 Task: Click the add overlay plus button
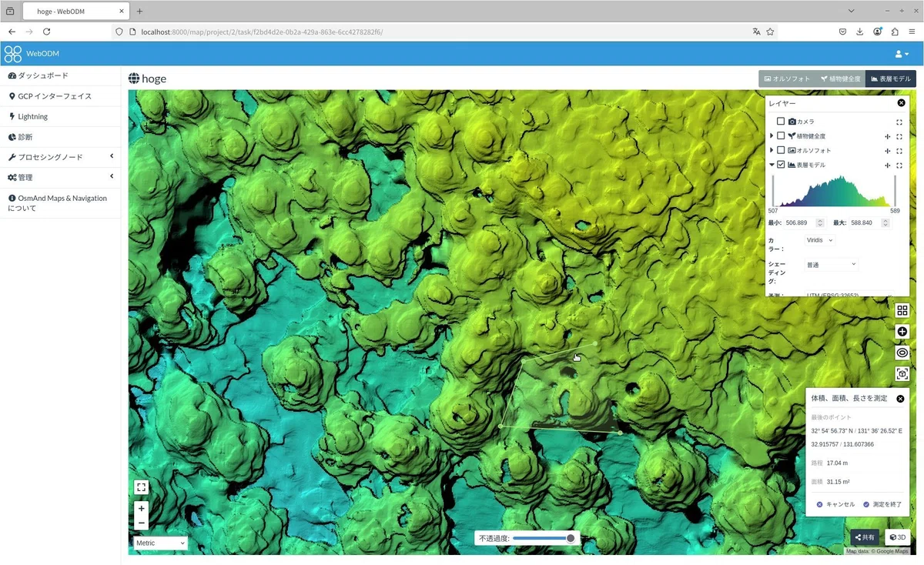click(902, 332)
